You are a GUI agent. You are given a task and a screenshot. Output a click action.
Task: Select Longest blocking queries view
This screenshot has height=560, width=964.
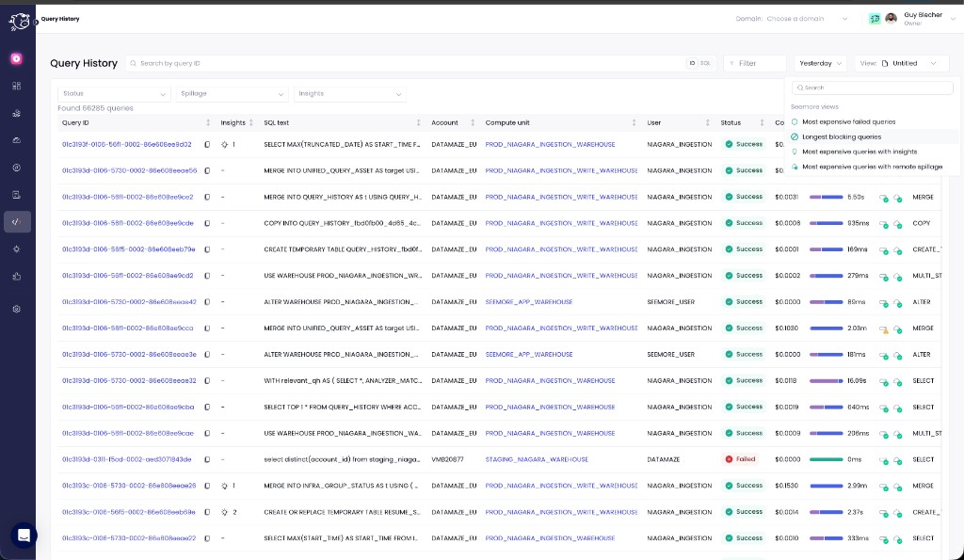point(842,136)
